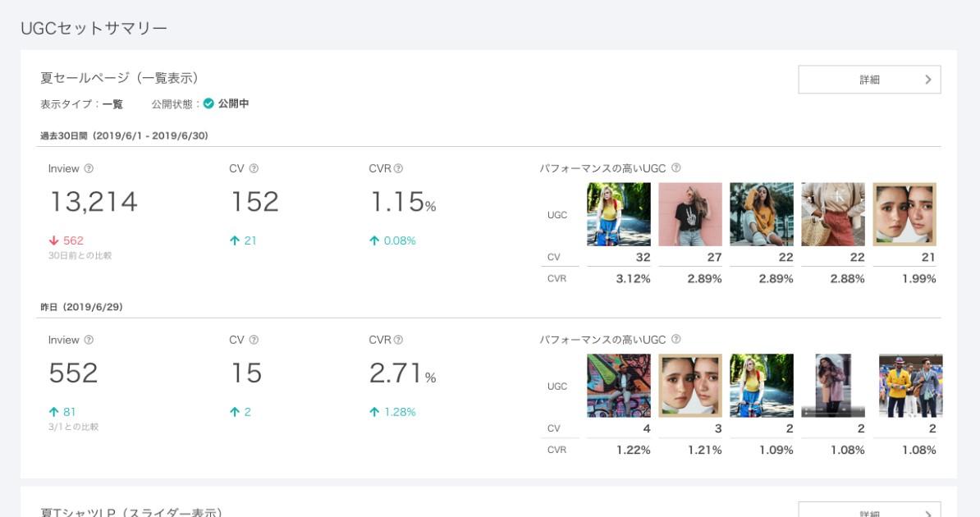Open yesterday's rightmost UGC thumbnail of men in suits
The width and height of the screenshot is (980, 517).
click(x=910, y=386)
